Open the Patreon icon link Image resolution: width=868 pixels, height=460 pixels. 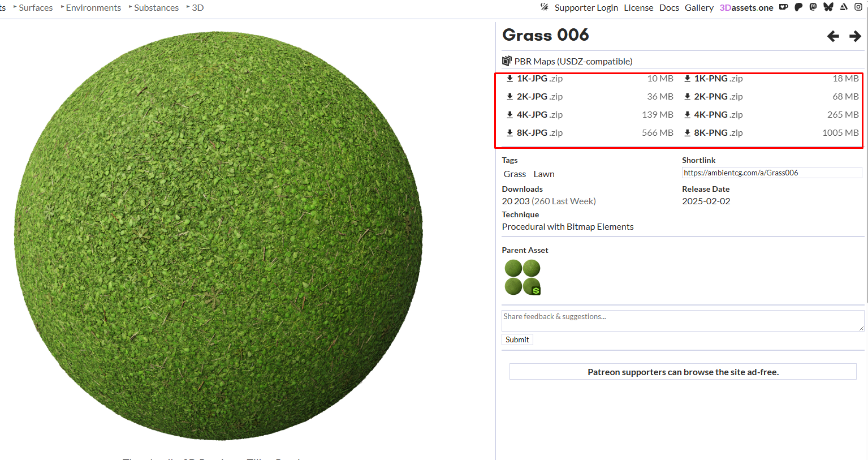tap(798, 7)
